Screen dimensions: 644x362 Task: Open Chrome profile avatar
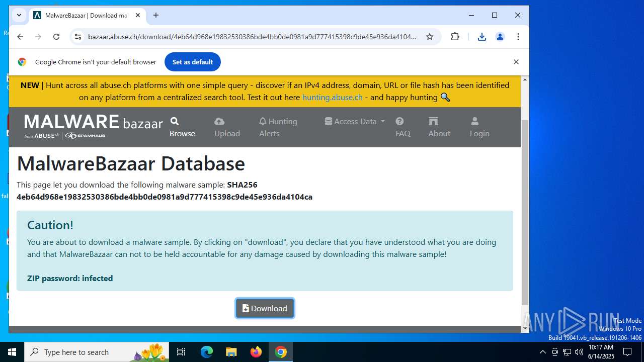(500, 37)
